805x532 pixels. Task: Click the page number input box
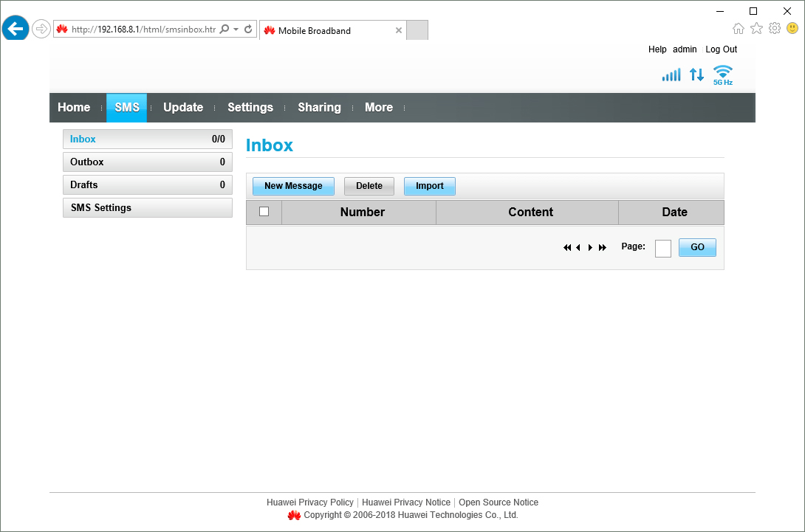(x=662, y=249)
